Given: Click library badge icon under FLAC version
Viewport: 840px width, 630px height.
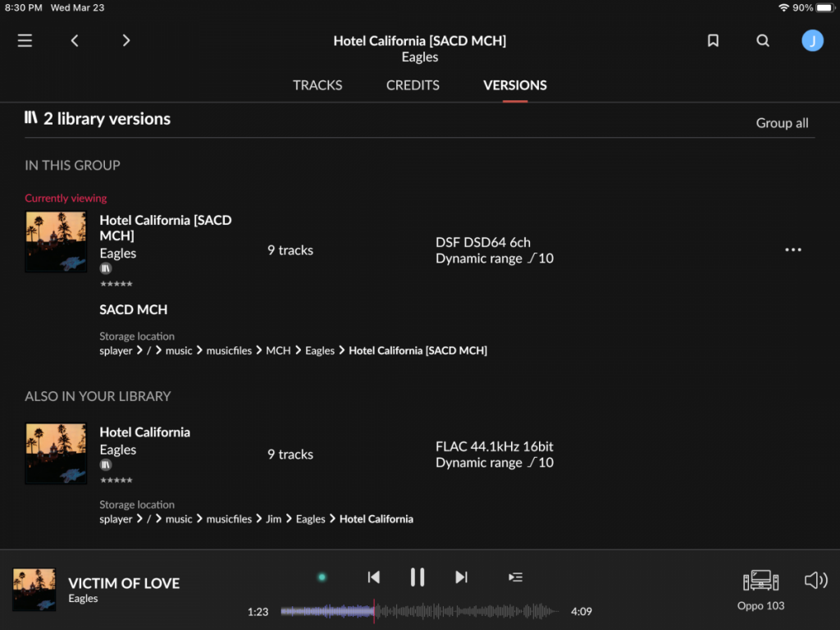Looking at the screenshot, I should click(x=106, y=465).
